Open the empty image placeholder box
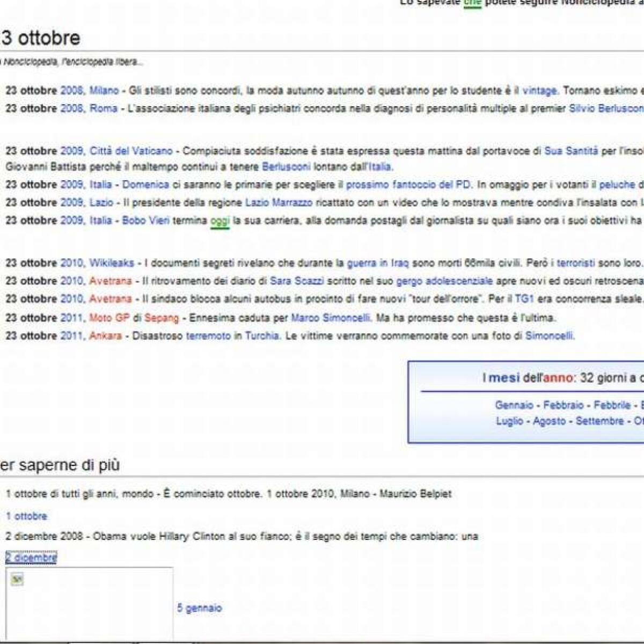Viewport: 644px width, 644px height. 89,603
